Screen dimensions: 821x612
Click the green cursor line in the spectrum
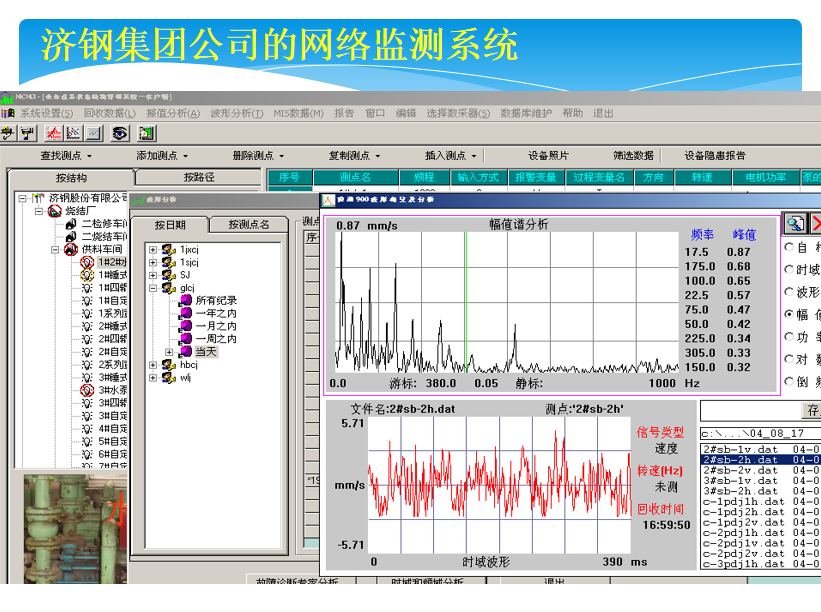pyautogui.click(x=466, y=300)
